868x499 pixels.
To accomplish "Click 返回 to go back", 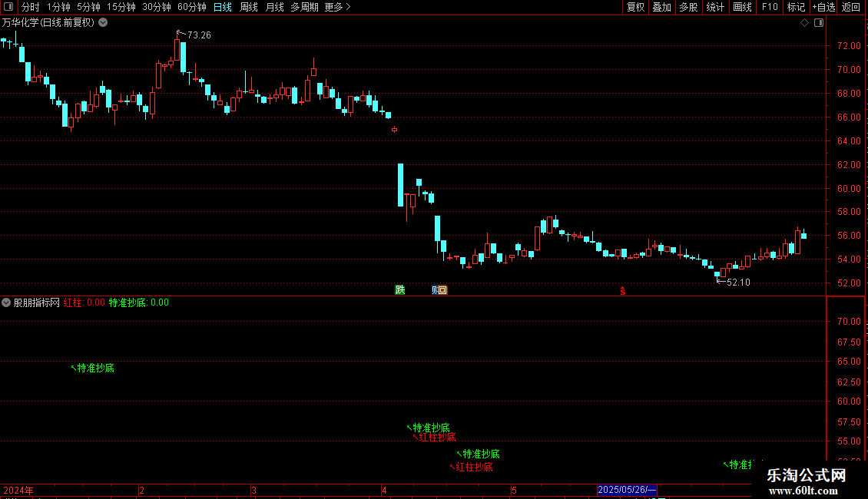I will click(x=851, y=7).
